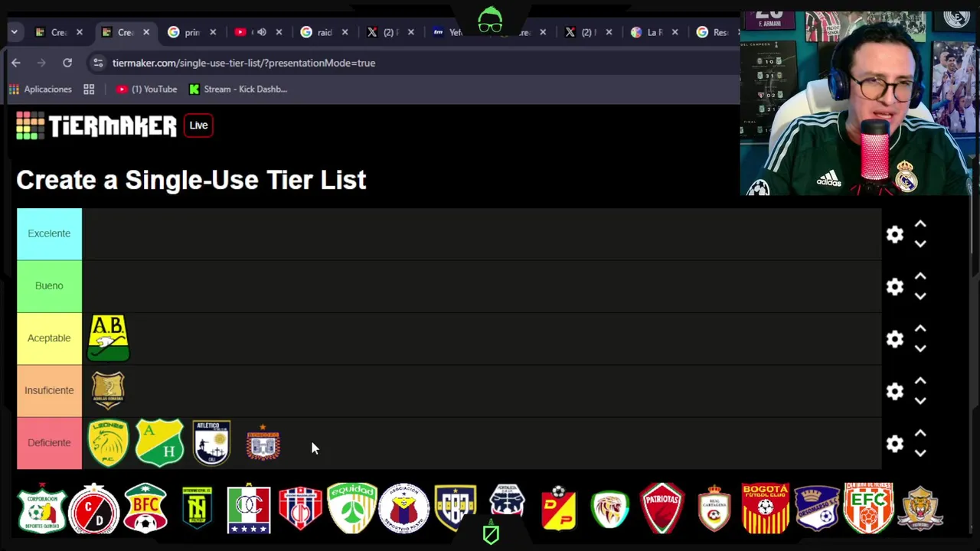980x551 pixels.
Task: Open settings gear for Insuficiente tier
Action: [894, 391]
